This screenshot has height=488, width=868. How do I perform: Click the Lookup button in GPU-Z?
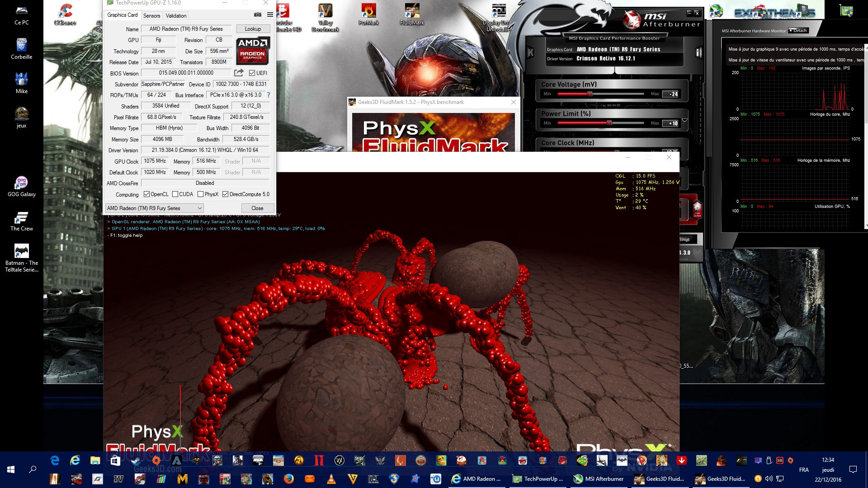[x=253, y=29]
